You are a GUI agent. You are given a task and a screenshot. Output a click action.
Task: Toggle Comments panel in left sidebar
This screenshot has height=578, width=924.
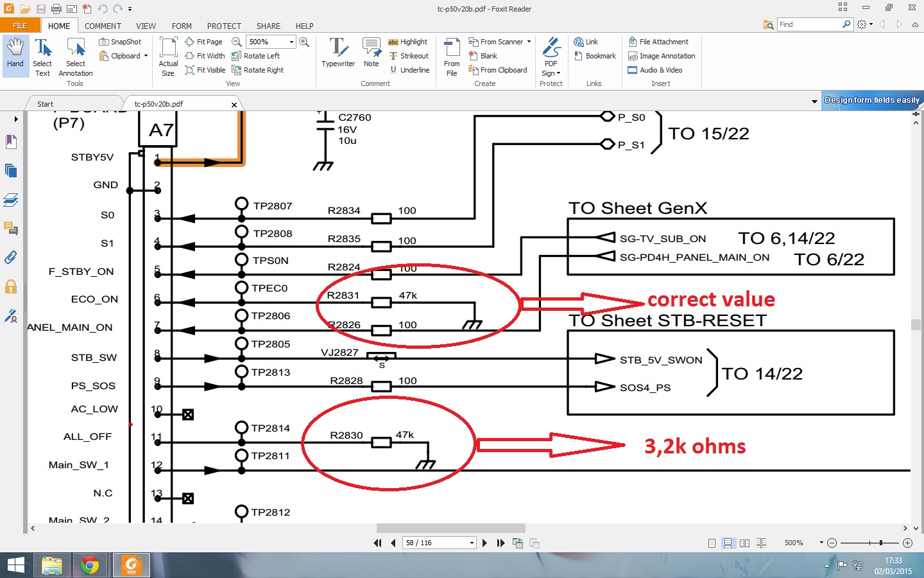tap(11, 229)
